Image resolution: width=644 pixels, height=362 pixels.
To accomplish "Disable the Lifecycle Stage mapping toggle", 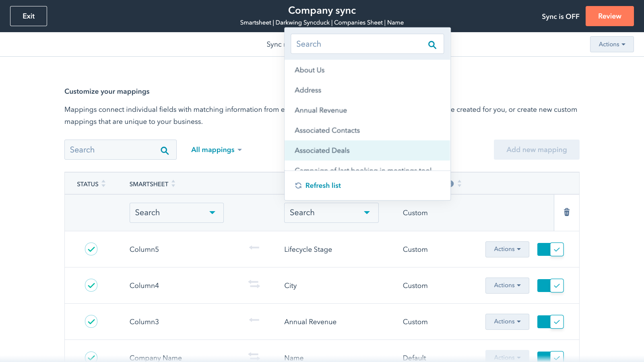I will pos(550,249).
